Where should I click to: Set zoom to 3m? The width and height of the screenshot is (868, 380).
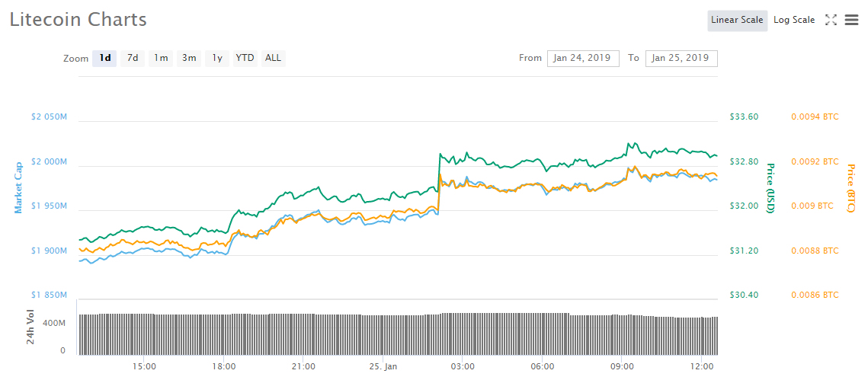(189, 58)
